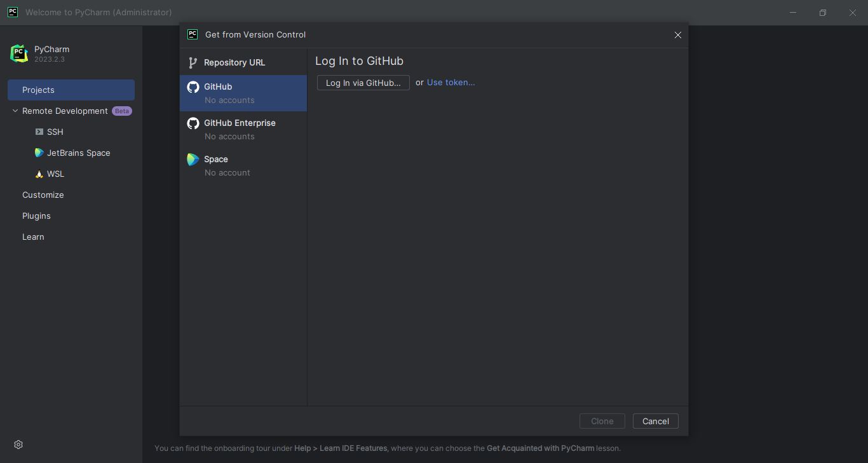Click the GitHub octocat icon beside GitHub
The width and height of the screenshot is (868, 463).
pyautogui.click(x=193, y=87)
